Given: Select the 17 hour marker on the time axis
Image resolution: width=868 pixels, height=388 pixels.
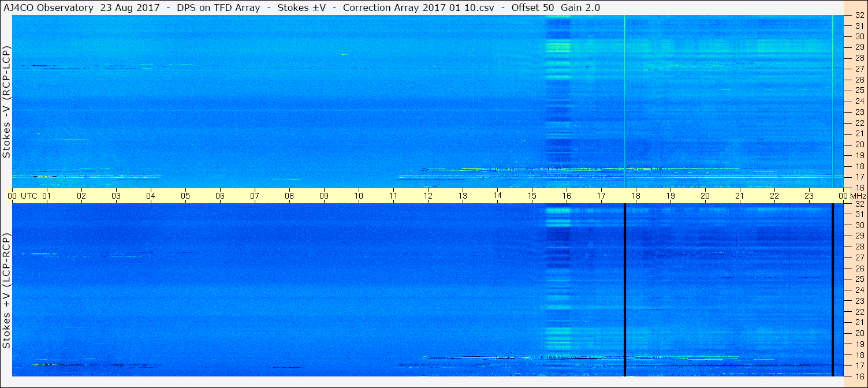Looking at the screenshot, I should (x=601, y=196).
